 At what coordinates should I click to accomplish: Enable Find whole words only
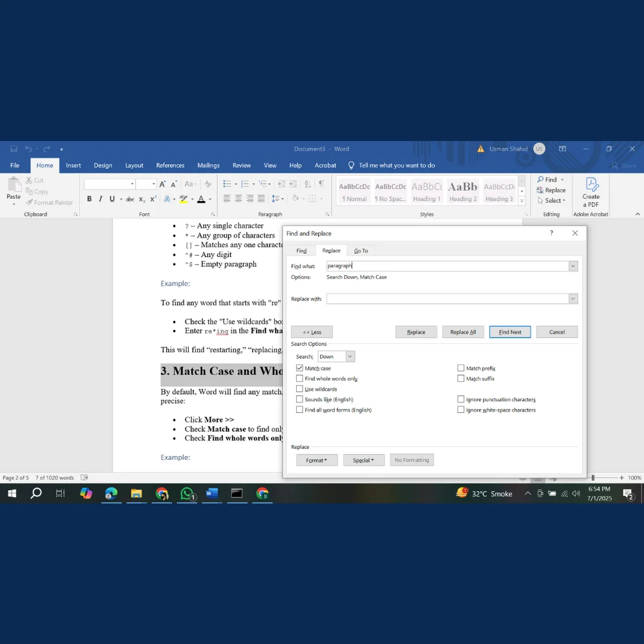(299, 378)
